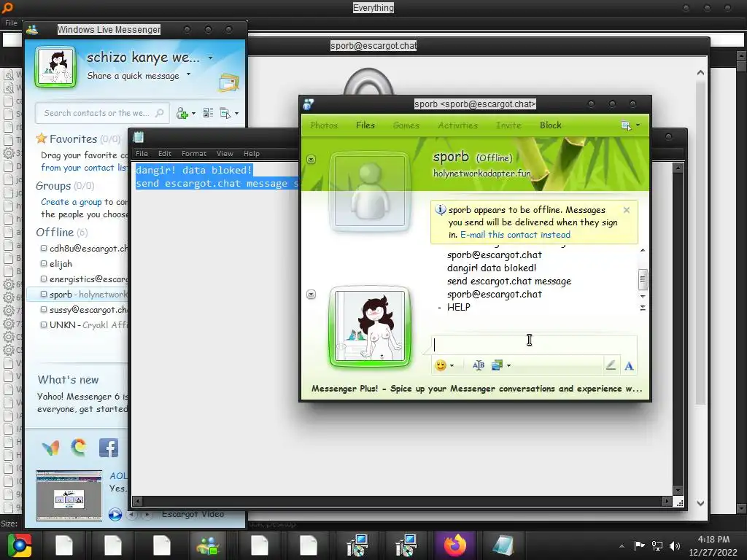Screen dimensions: 747x560
Task: Click the MSN butterfly icon
Action: (50, 448)
